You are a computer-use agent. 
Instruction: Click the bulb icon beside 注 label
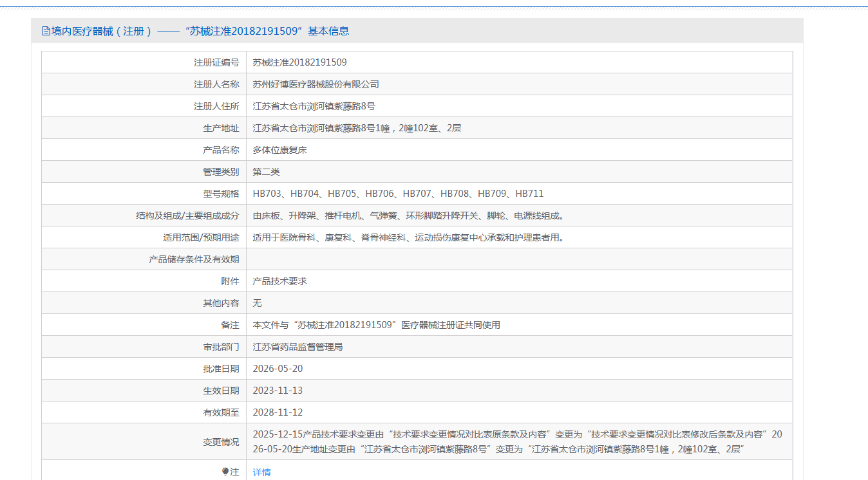225,472
